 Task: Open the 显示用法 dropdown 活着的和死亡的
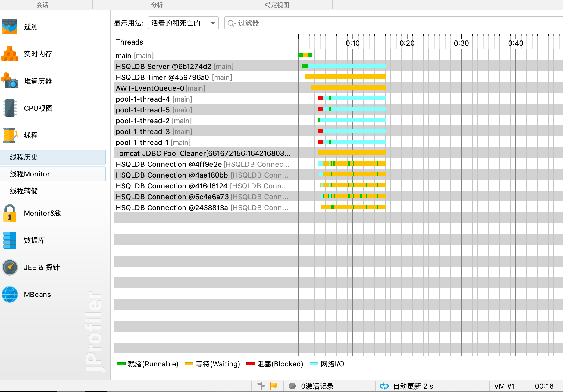tap(183, 23)
